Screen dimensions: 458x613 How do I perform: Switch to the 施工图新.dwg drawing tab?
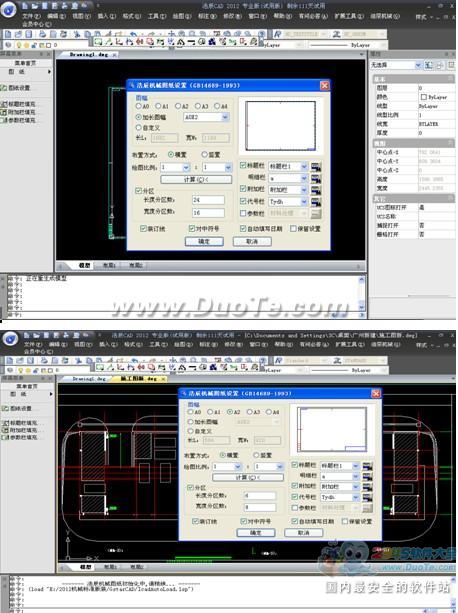pyautogui.click(x=139, y=378)
